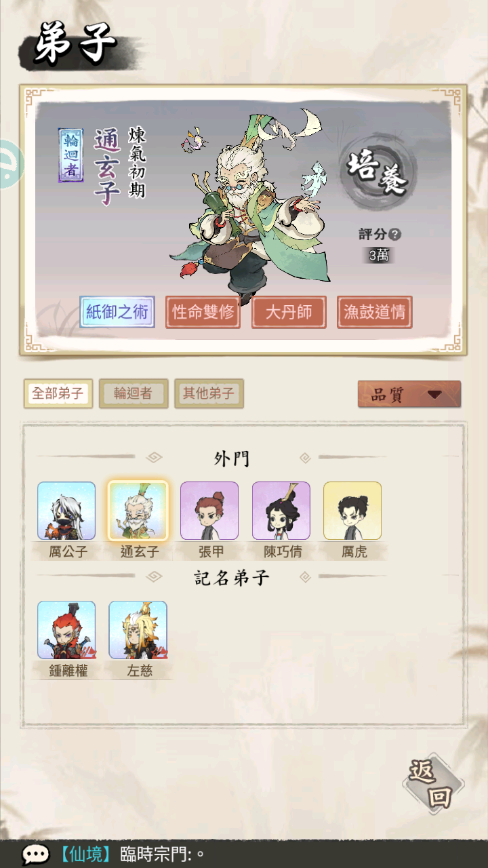This screenshot has width=488, height=868.
Task: Tap the half-hidden teal side icon
Action: 10,163
